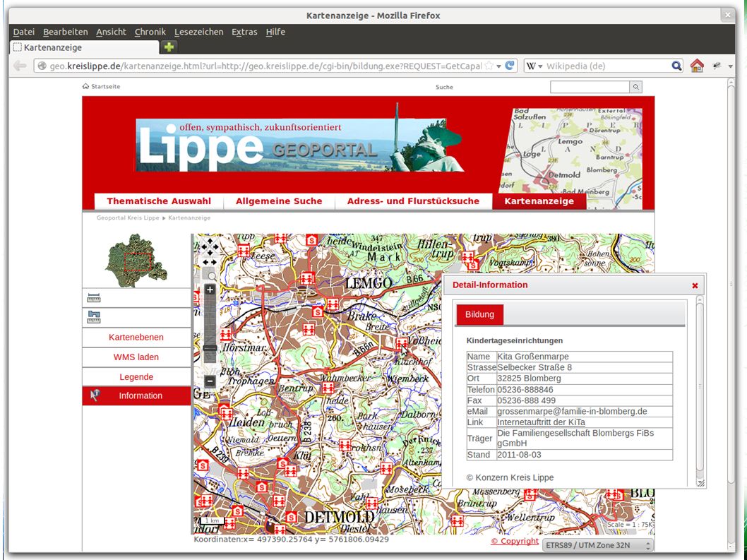The width and height of the screenshot is (747, 560).
Task: Pan the map up
Action: click(x=210, y=241)
